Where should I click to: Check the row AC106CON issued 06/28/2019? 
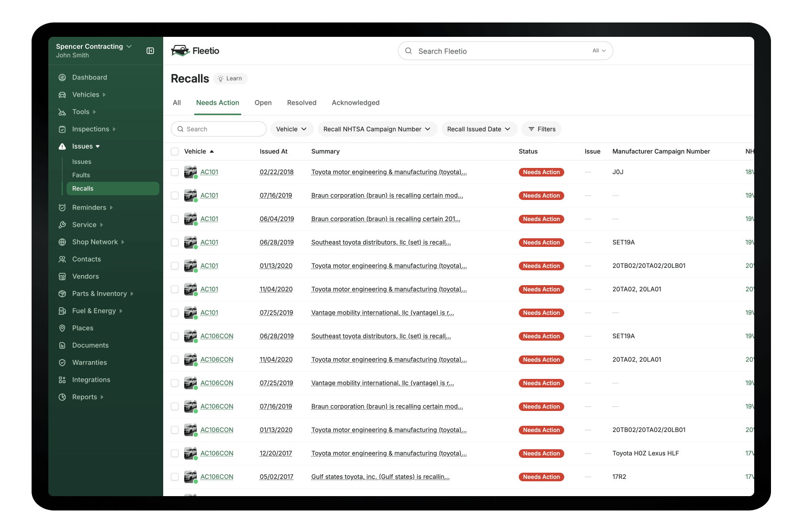pos(175,336)
